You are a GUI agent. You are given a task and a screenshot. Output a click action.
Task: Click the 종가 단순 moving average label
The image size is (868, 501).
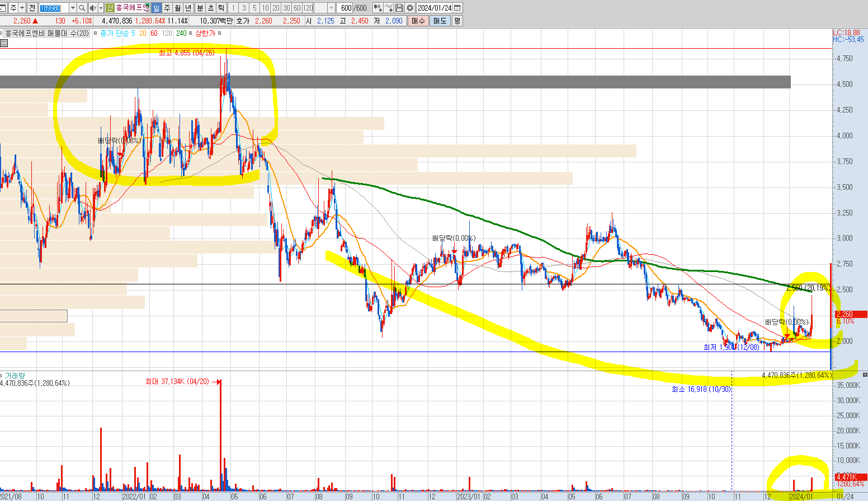point(114,33)
